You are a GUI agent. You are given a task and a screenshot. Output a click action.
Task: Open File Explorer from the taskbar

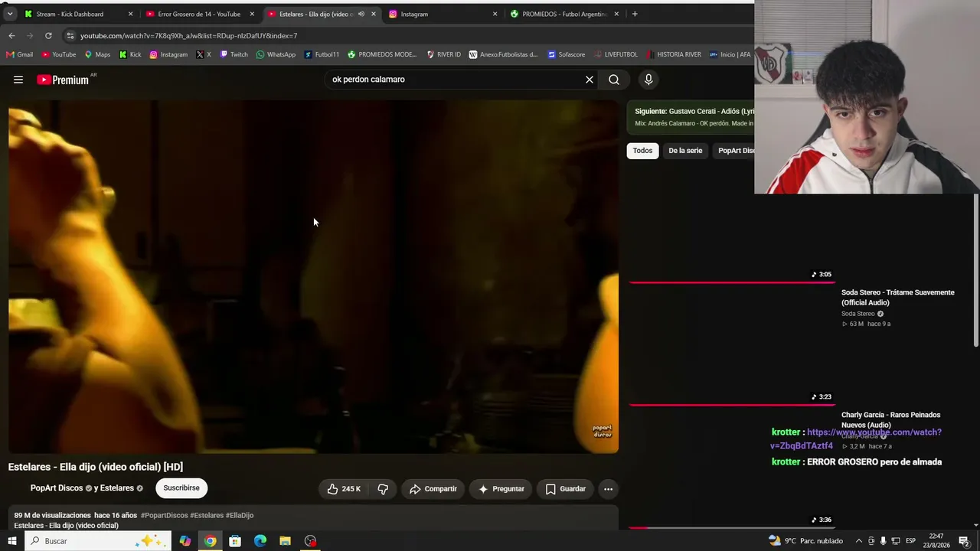285,541
